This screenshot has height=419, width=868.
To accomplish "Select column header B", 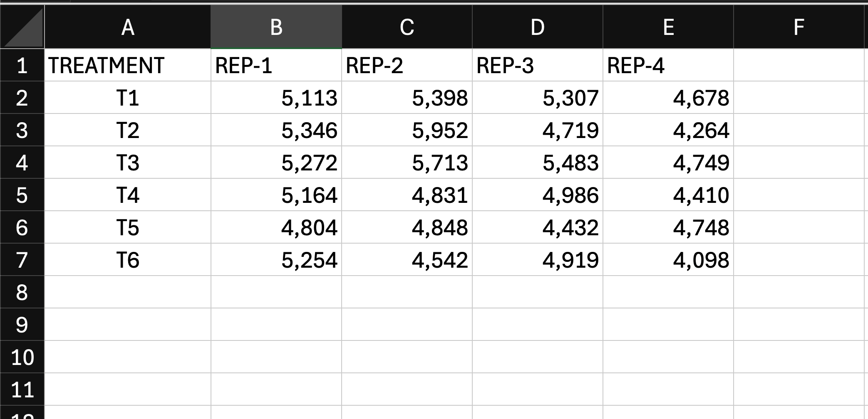I will 276,27.
